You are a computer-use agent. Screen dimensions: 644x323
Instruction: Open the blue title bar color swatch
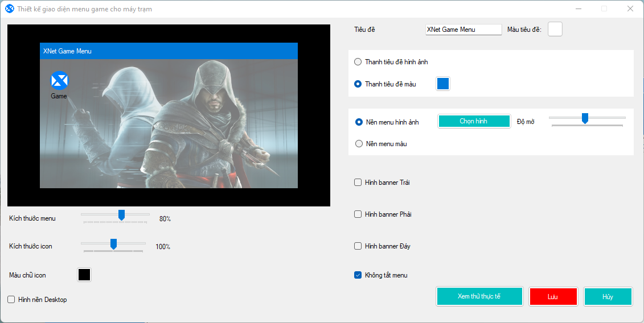pyautogui.click(x=443, y=84)
